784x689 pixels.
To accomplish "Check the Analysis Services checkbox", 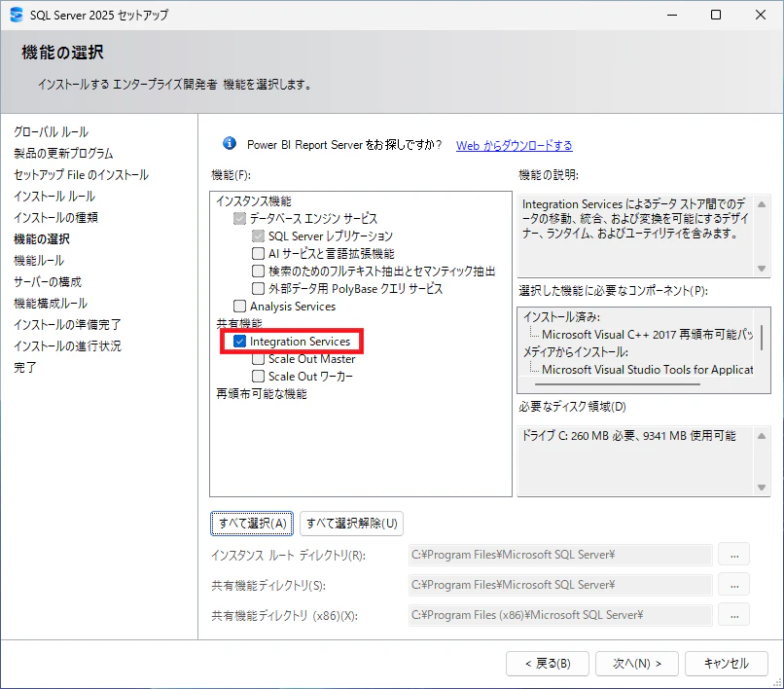I will [240, 307].
